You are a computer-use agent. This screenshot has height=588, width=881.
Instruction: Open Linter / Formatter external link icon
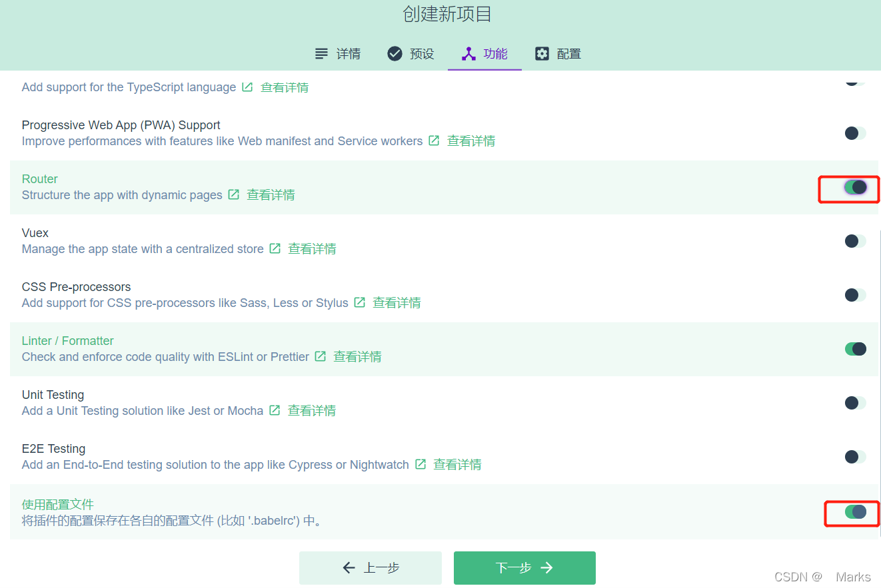click(x=321, y=357)
